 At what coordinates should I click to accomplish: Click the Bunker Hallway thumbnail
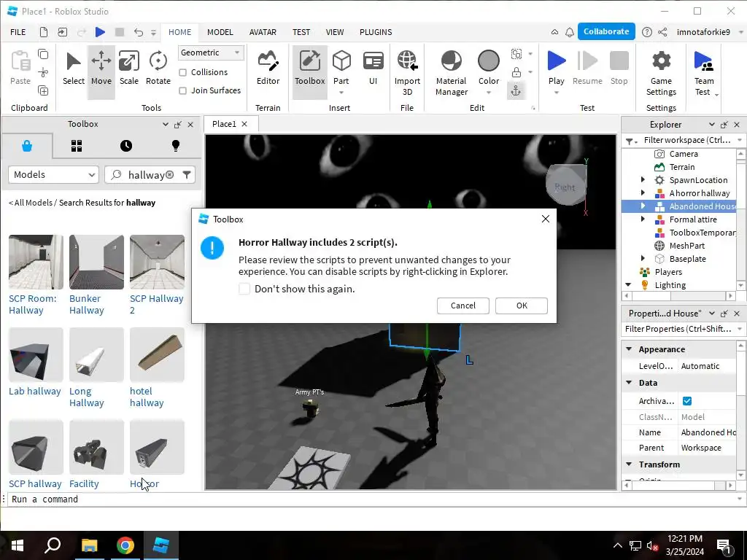[x=96, y=262]
